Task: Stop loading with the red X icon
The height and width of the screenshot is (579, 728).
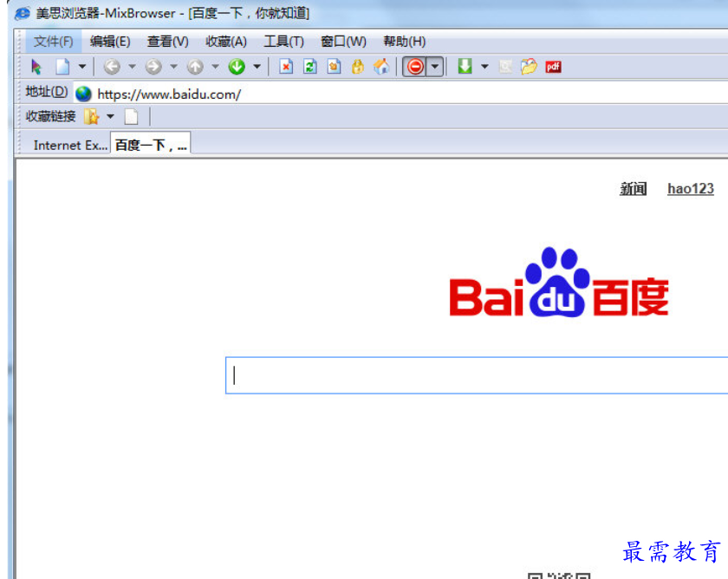Action: tap(287, 67)
